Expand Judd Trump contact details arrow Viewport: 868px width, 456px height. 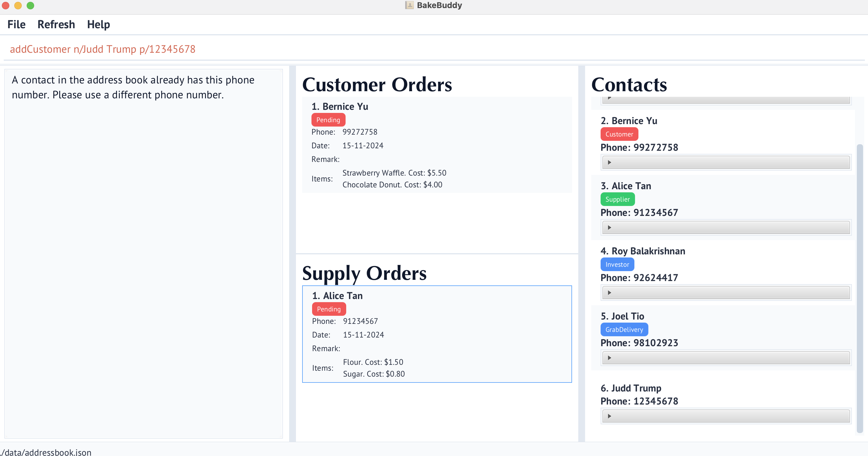(x=609, y=416)
